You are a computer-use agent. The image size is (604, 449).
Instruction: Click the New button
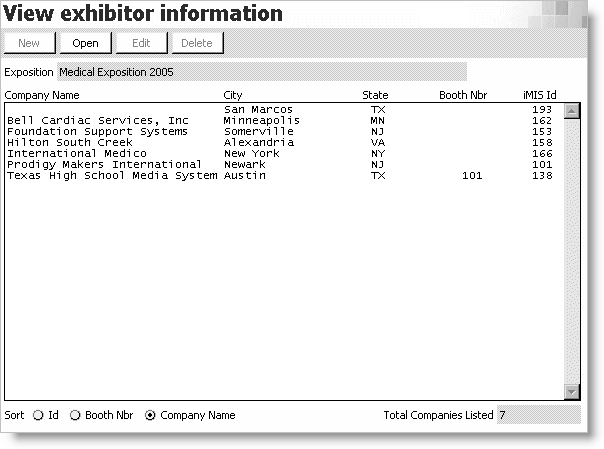coord(29,43)
